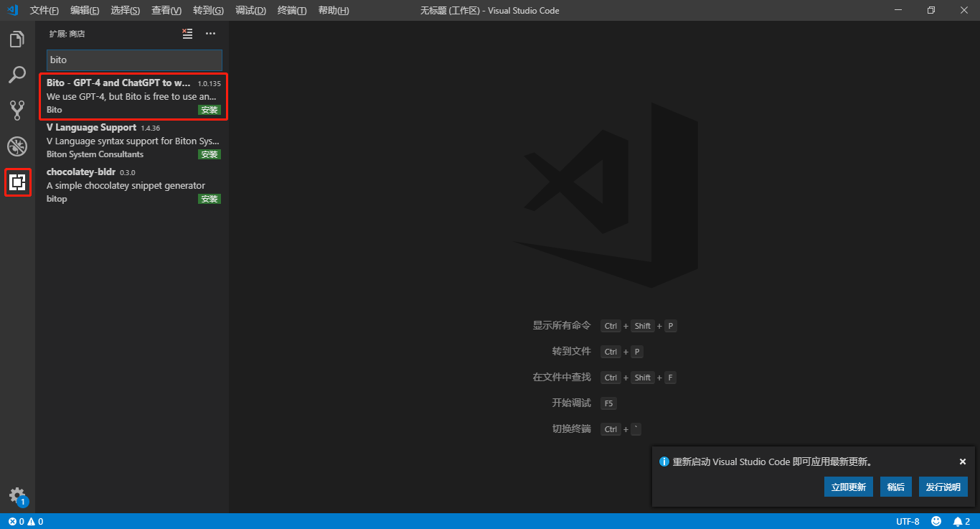Select the Extensions icon in activity bar

tap(17, 182)
